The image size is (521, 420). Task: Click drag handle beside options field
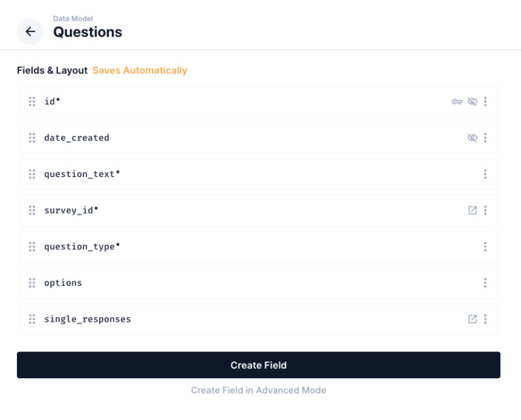(32, 283)
